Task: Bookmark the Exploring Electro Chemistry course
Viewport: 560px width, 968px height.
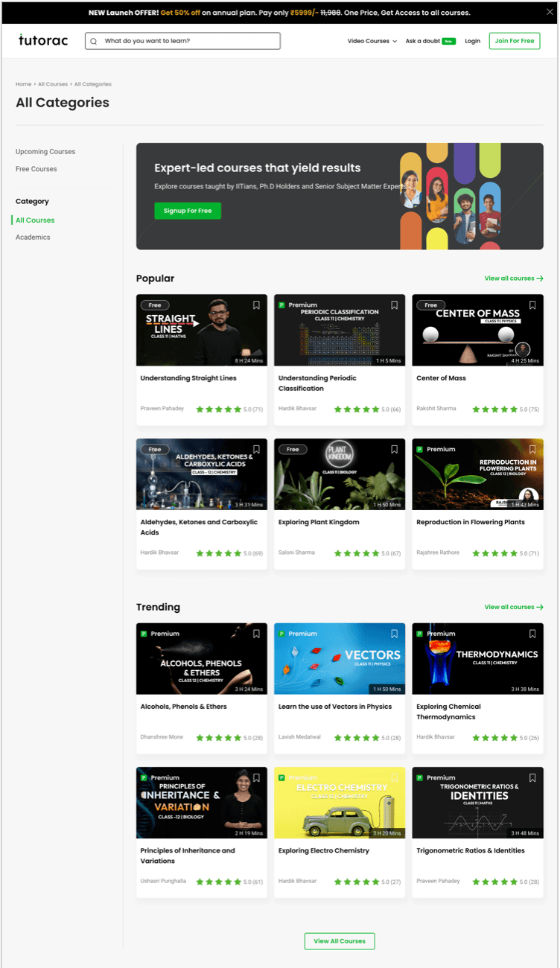Action: coord(395,777)
